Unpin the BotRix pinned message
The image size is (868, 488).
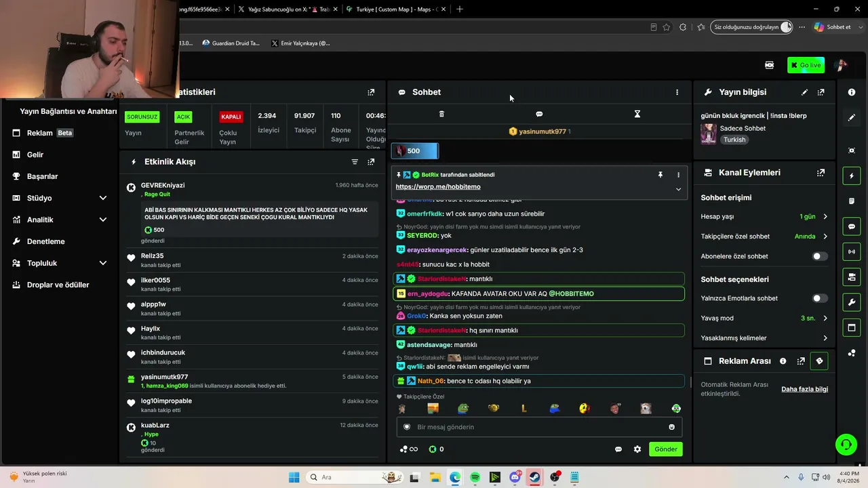[x=660, y=175]
